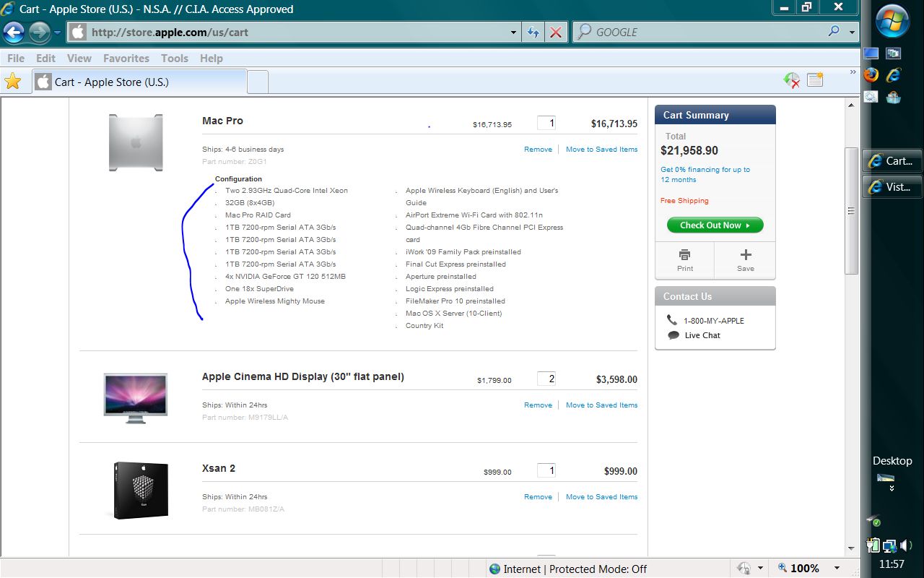Open the Tools menu

175,59
